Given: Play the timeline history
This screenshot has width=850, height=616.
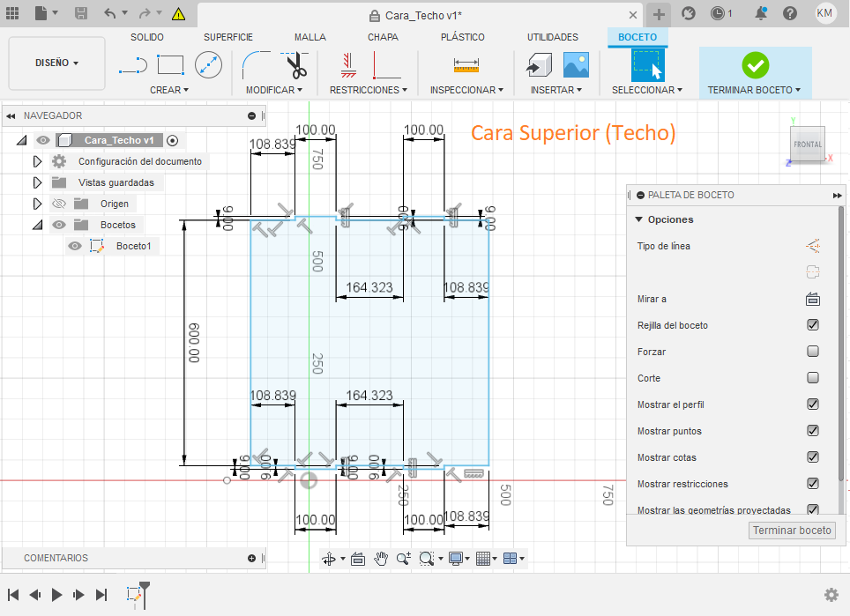Looking at the screenshot, I should (57, 595).
